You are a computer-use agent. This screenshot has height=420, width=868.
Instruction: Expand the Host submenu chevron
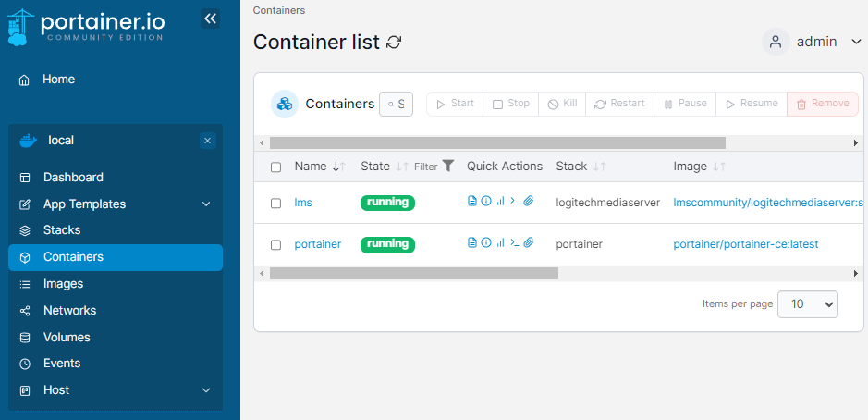click(206, 390)
